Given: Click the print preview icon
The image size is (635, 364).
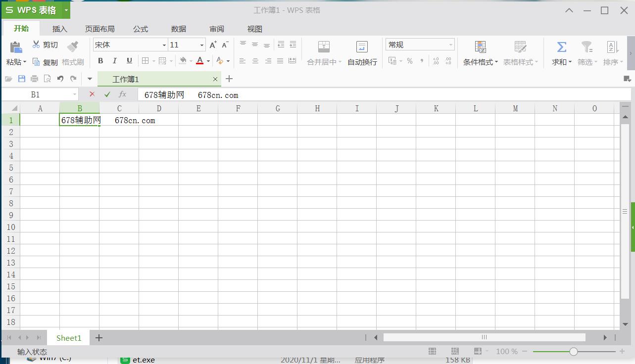Looking at the screenshot, I should (48, 79).
